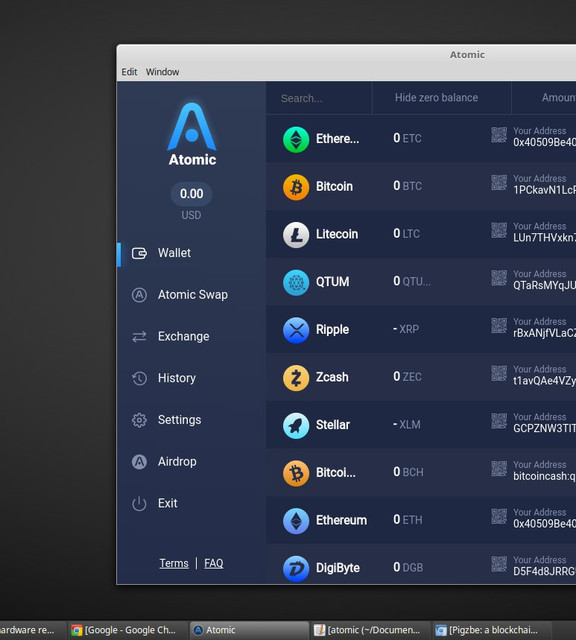Screen dimensions: 576x640
Task: Open the Pigzbe blockchain taskbar window
Action: pyautogui.click(x=490, y=630)
